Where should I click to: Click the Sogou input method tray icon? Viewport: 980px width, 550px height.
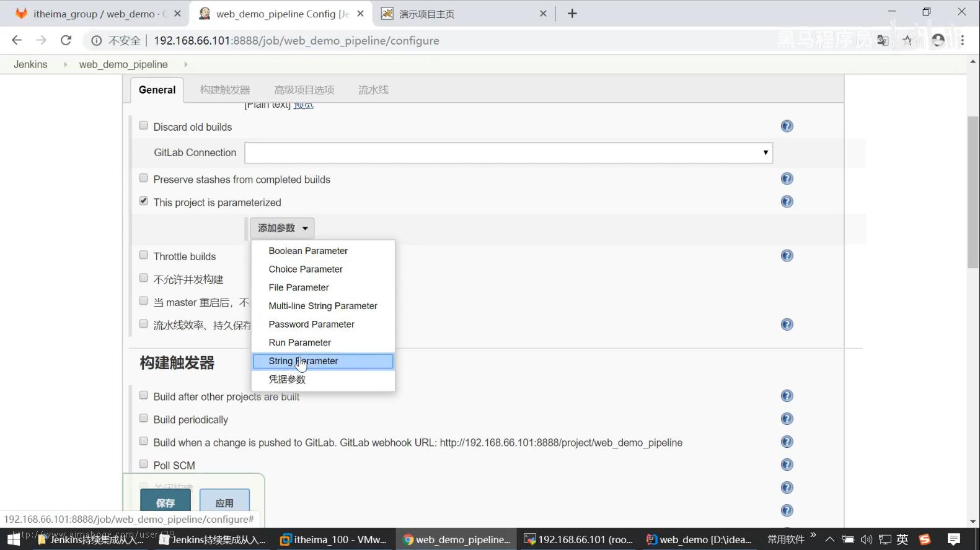[x=924, y=539]
